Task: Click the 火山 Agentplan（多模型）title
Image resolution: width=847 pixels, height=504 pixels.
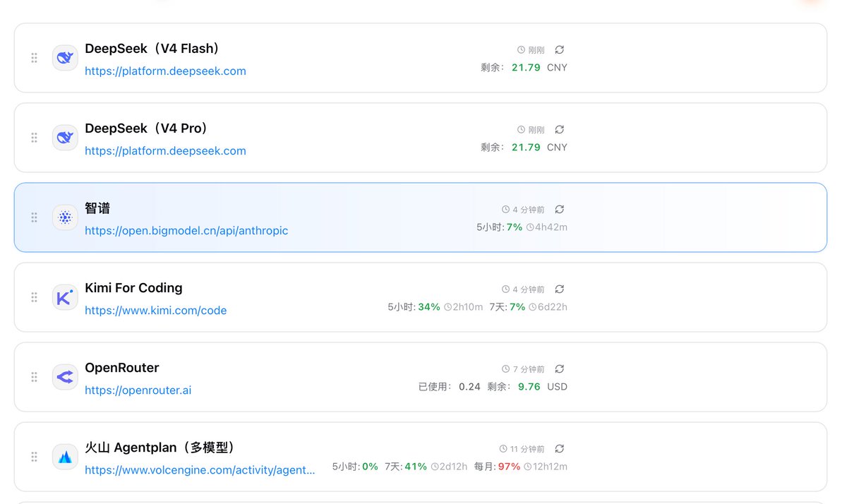Action: (161, 448)
